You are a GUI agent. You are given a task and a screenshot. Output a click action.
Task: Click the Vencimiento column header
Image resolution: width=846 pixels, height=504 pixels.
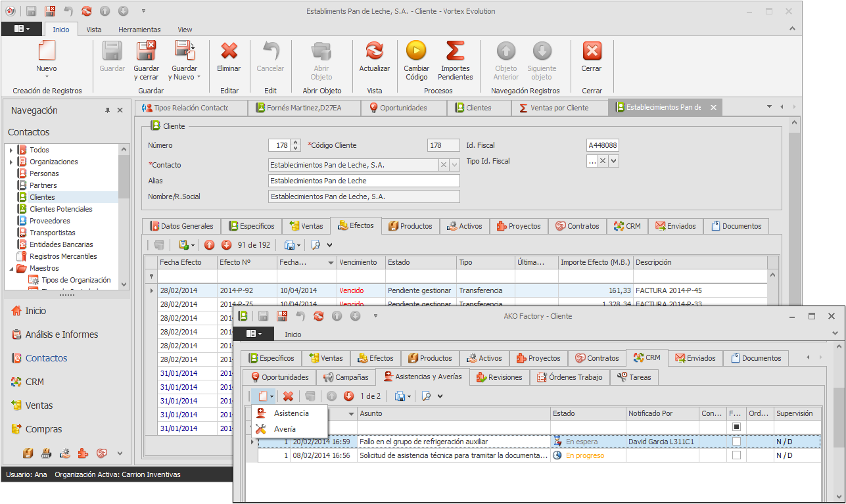(361, 262)
